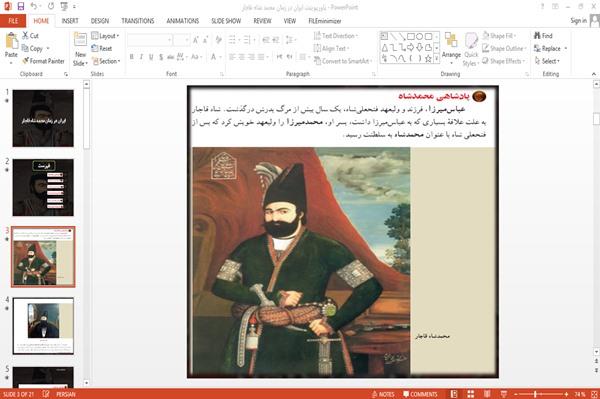Open the FILEminimizer tab
This screenshot has width=600, height=399.
(x=324, y=21)
